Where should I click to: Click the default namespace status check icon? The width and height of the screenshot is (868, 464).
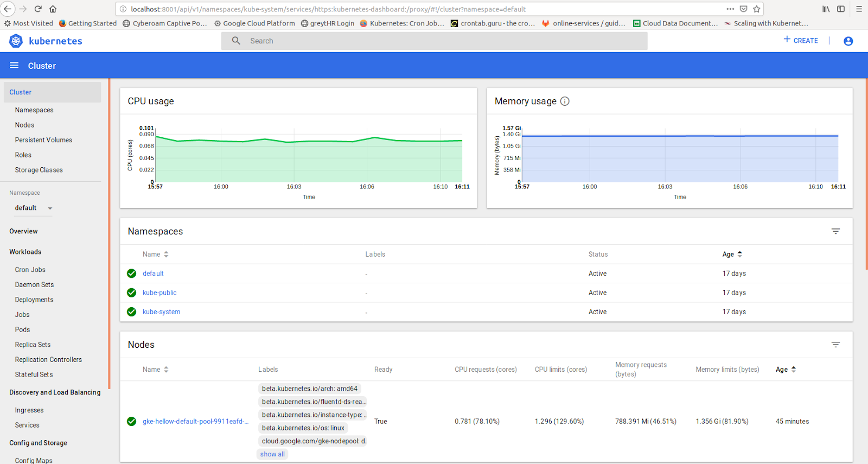pyautogui.click(x=131, y=274)
